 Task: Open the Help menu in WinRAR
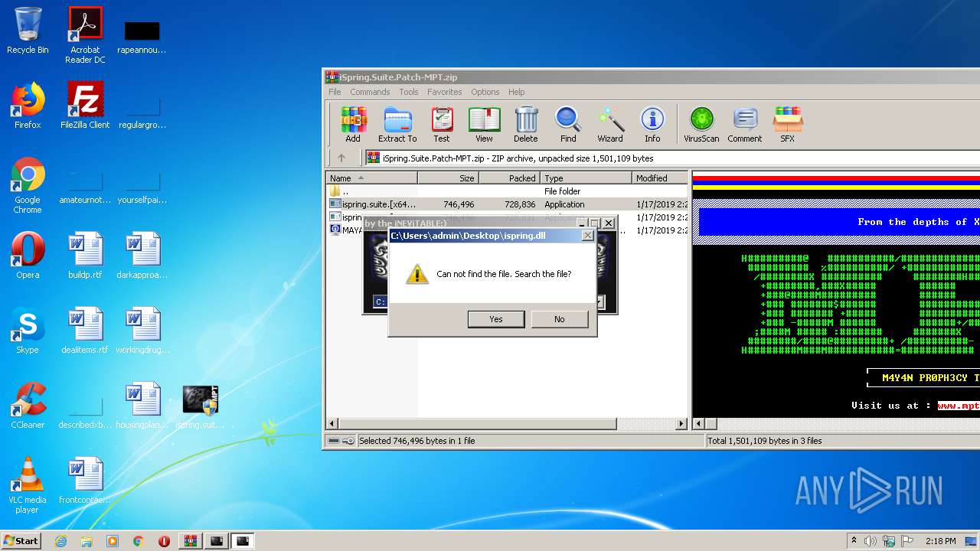tap(517, 92)
